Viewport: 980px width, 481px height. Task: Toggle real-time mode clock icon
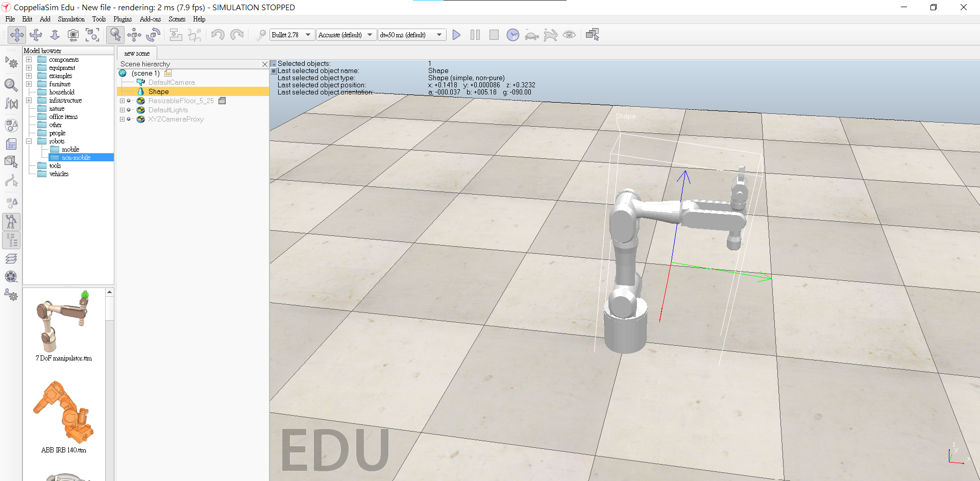coord(513,35)
